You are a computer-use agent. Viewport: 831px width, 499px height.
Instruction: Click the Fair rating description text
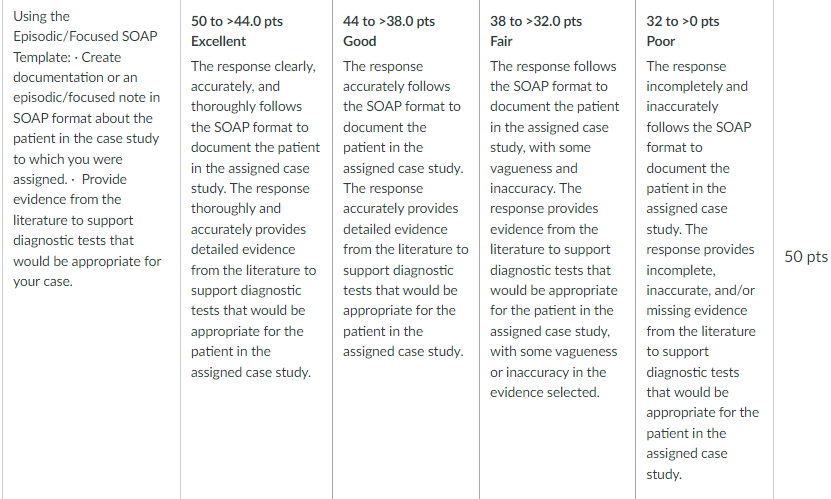point(554,229)
